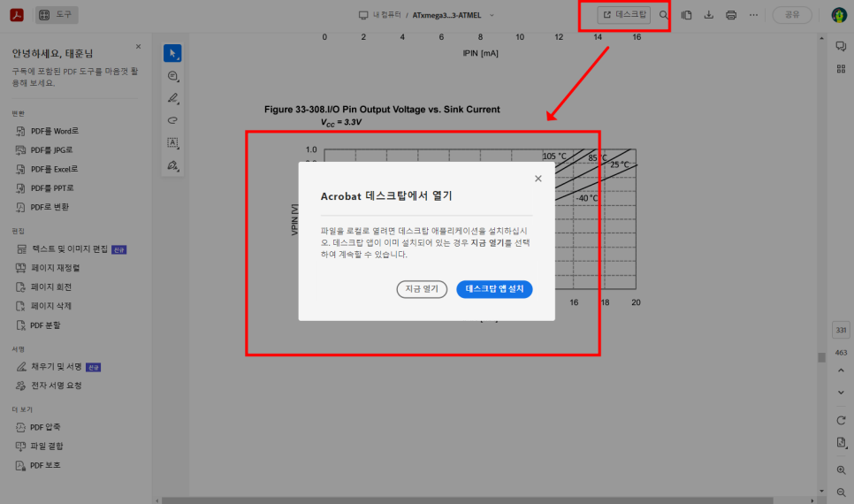Click the vertical scrollbar up arrow

point(821,38)
